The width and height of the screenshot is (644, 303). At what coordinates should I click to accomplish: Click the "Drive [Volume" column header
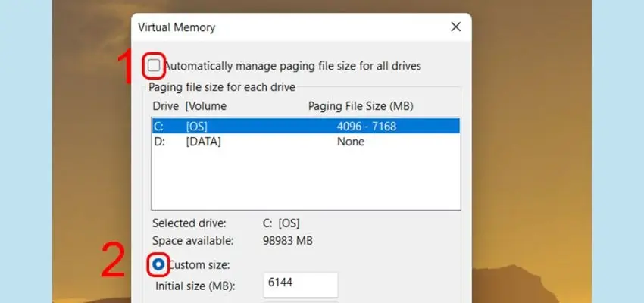[189, 106]
